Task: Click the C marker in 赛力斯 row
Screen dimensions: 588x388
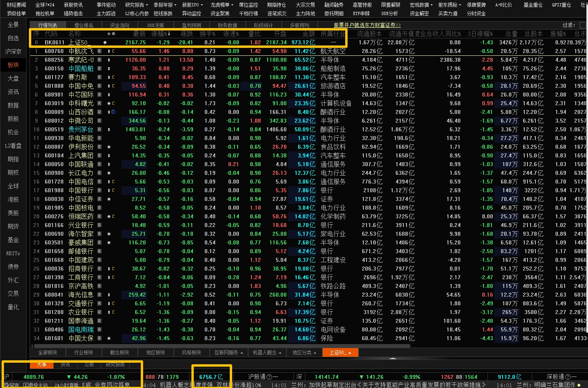Action: (113, 78)
